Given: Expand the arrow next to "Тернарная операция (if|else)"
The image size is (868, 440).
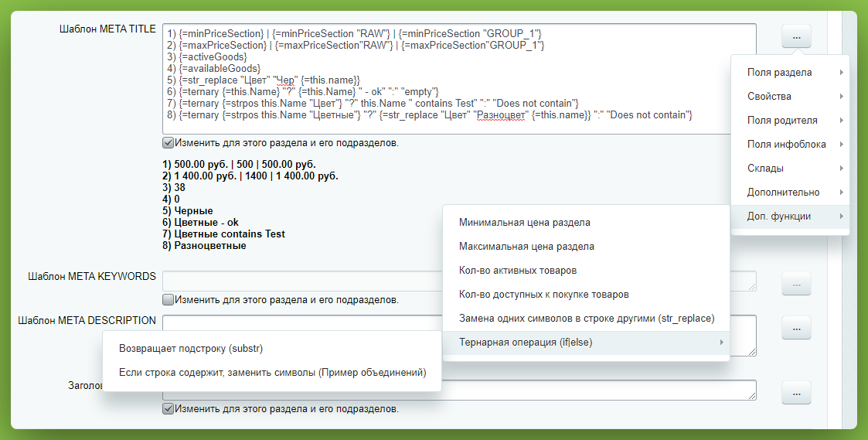Looking at the screenshot, I should 721,343.
